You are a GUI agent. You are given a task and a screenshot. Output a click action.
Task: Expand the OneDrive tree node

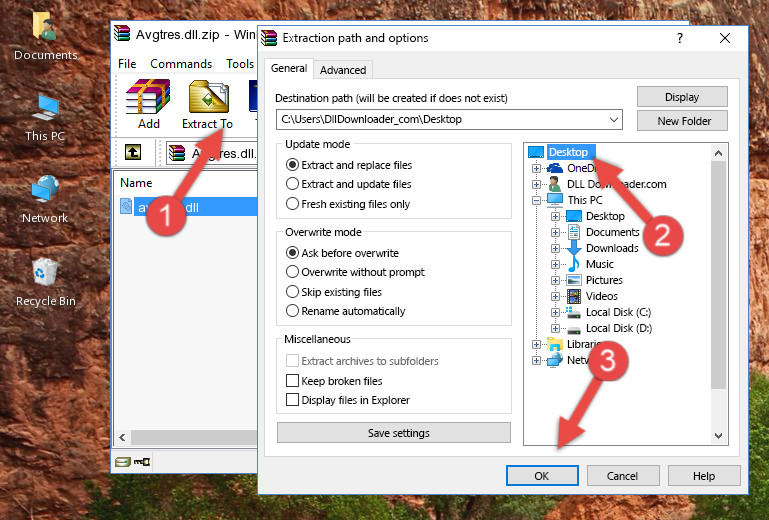[x=537, y=168]
